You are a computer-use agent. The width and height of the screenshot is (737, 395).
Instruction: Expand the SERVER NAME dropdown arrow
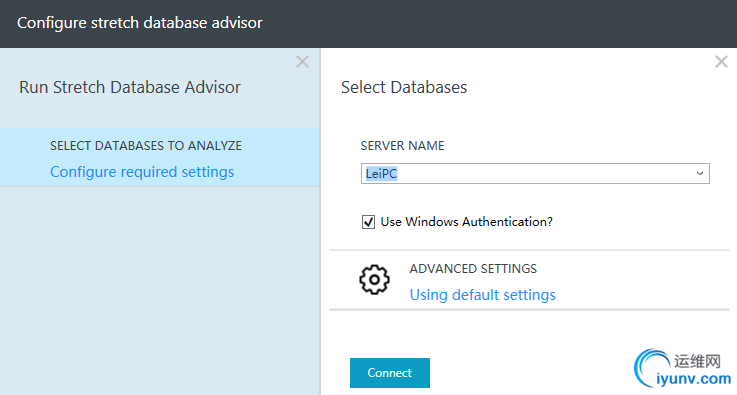699,174
